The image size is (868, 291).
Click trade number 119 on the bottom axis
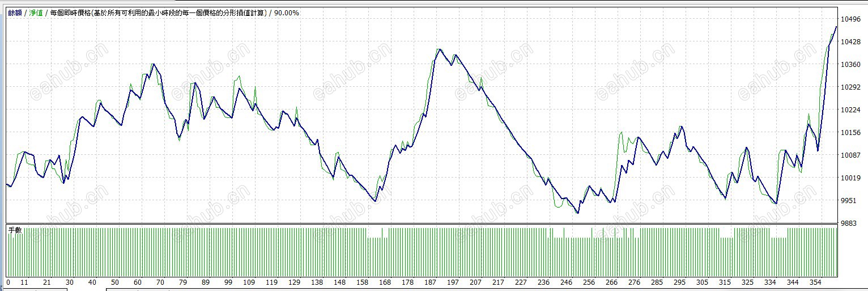271,282
